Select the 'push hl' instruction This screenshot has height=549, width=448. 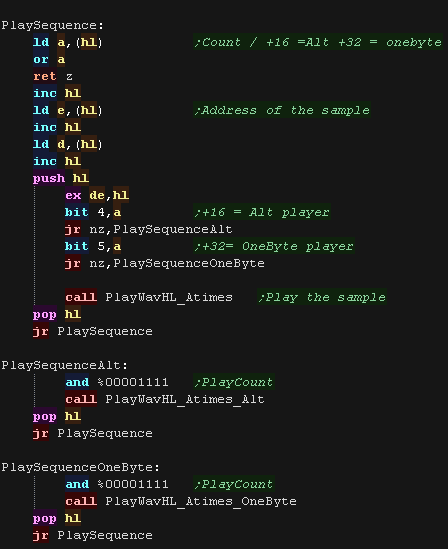tap(61, 178)
